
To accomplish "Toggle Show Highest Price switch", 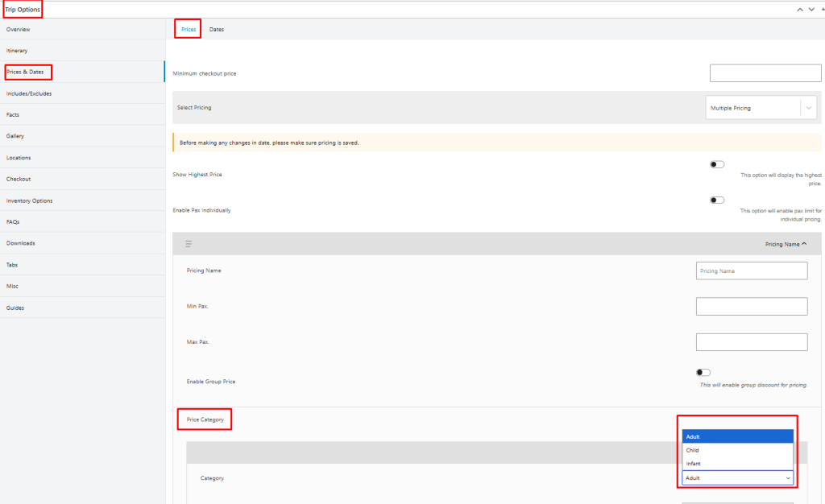I will tap(717, 164).
